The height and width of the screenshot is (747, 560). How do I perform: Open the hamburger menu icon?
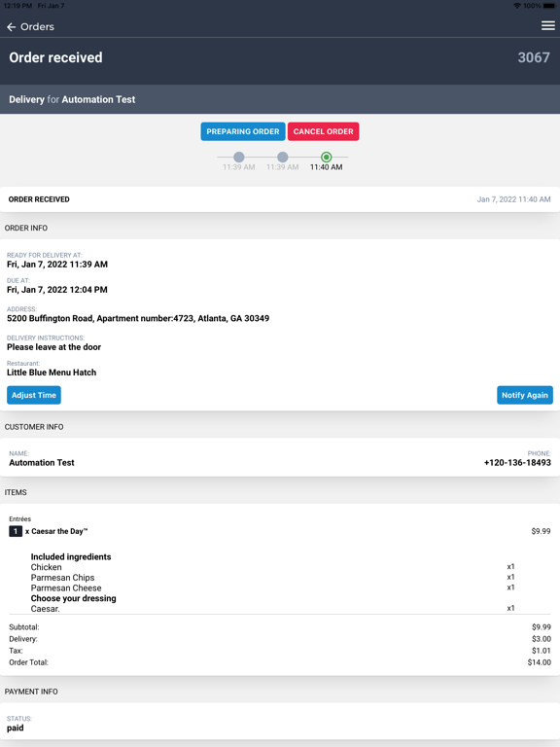tap(548, 25)
